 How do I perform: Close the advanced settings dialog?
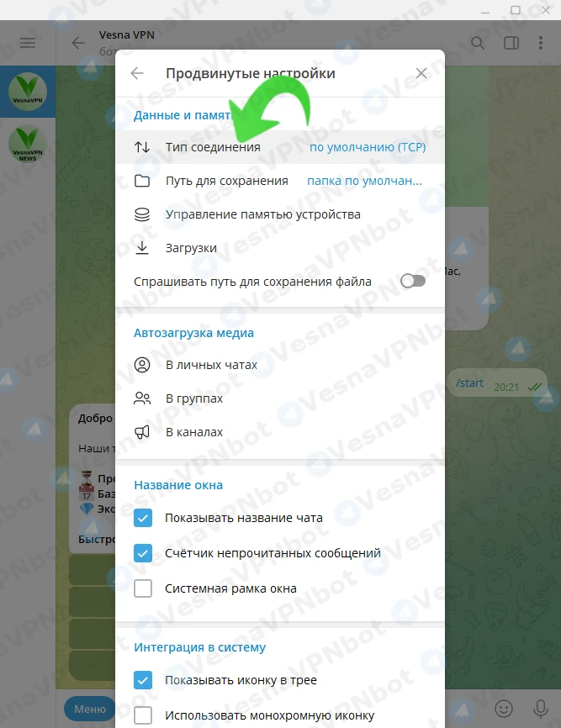click(x=421, y=73)
